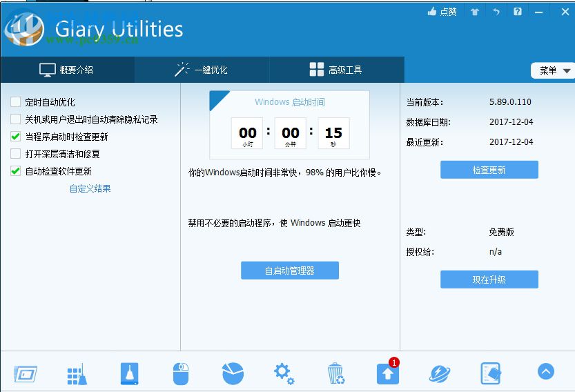Image resolution: width=575 pixels, height=392 pixels.
Task: Launch the registry cleaner grid-and-broom icon
Action: tap(77, 374)
